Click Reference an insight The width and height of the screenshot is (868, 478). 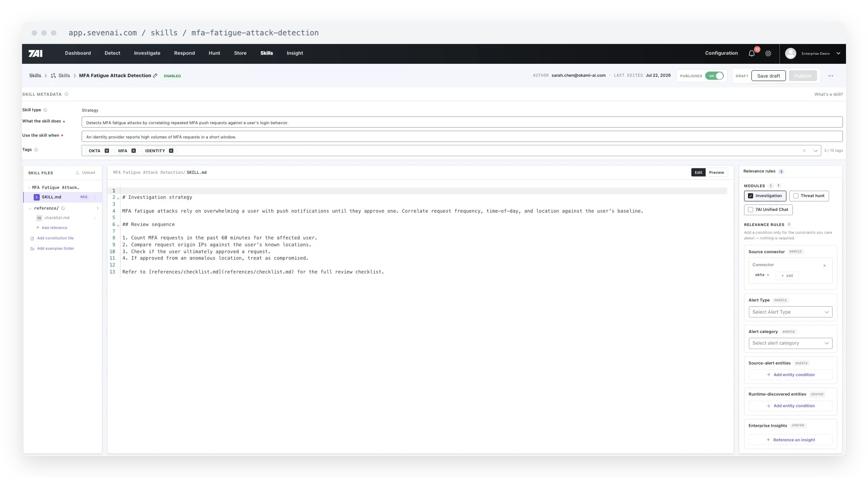(791, 440)
